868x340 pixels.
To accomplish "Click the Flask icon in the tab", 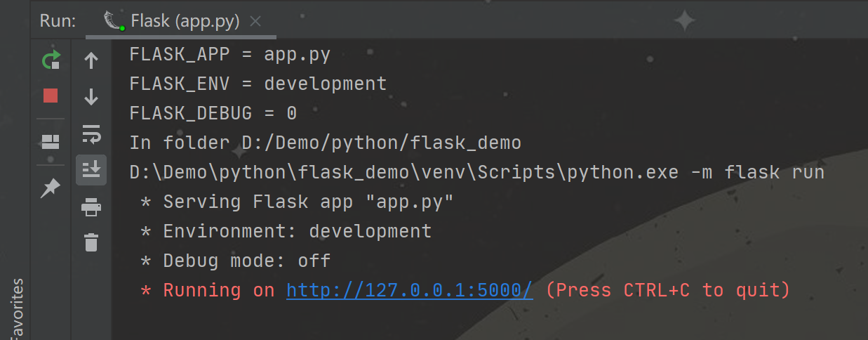I will tap(114, 21).
